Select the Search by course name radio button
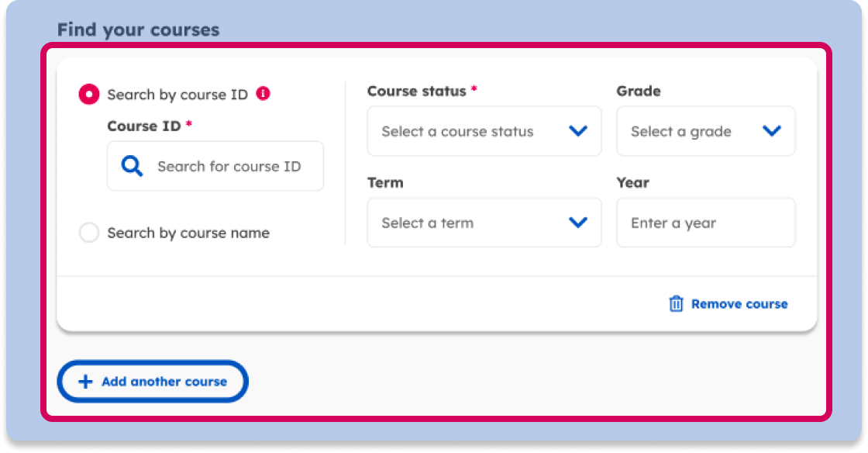Viewport: 868px width, 453px height. (x=89, y=233)
